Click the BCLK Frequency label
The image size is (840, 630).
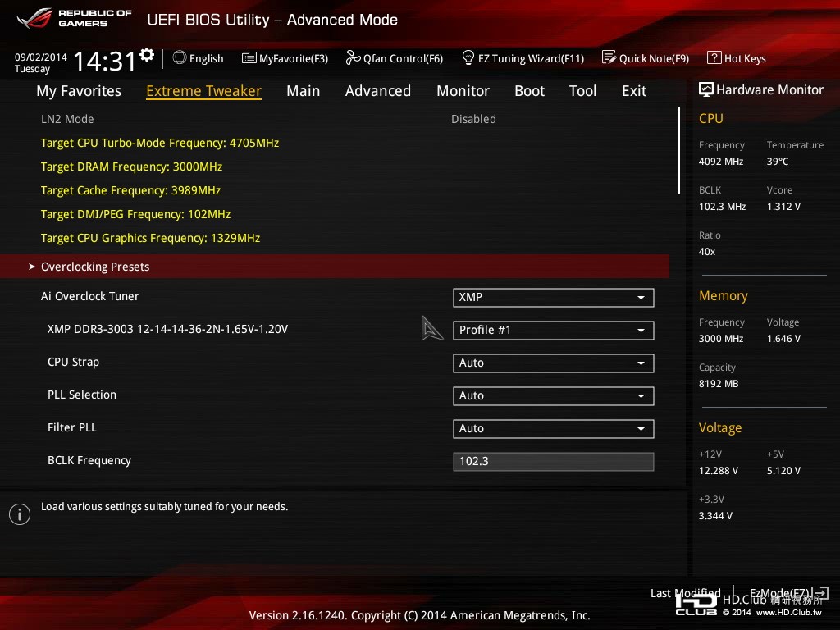89,460
